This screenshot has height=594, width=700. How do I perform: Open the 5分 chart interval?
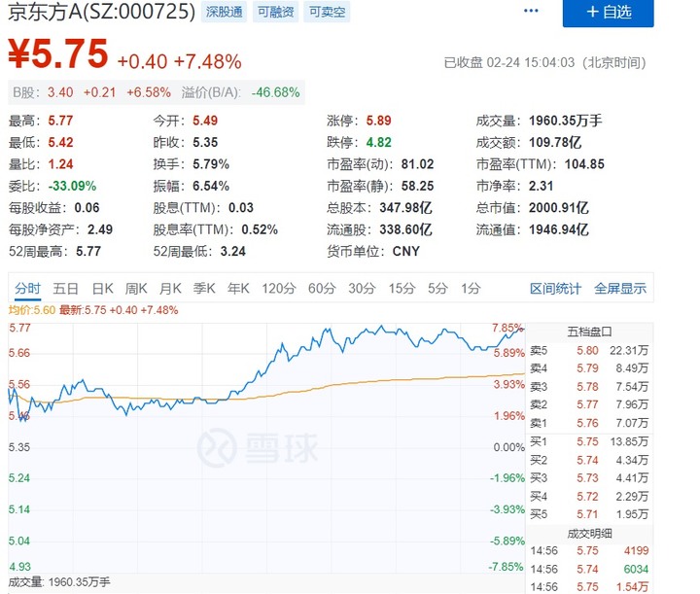coord(437,289)
